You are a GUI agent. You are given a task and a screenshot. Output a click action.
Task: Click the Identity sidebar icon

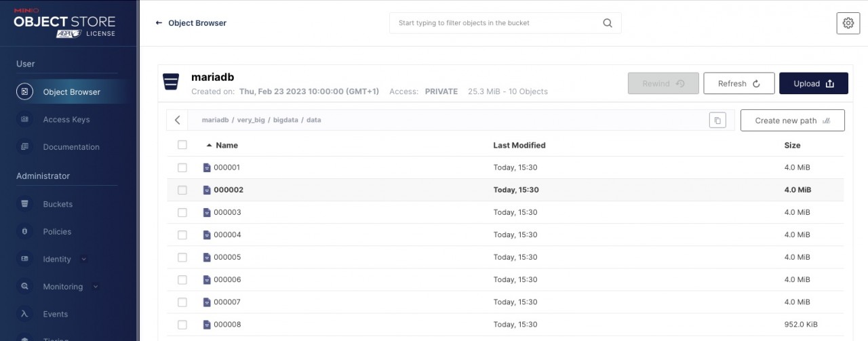coord(24,259)
